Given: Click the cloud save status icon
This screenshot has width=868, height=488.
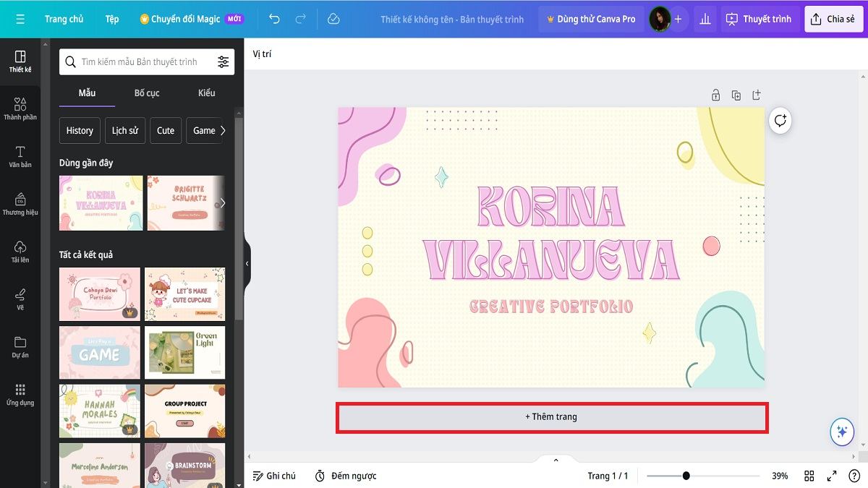Looking at the screenshot, I should point(333,19).
